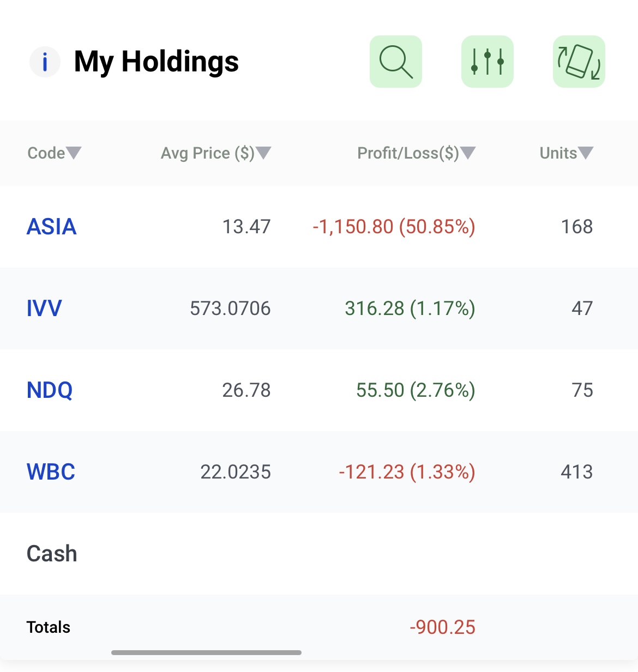638x672 pixels.
Task: Tap NDQ average price 26.78
Action: [x=246, y=390]
